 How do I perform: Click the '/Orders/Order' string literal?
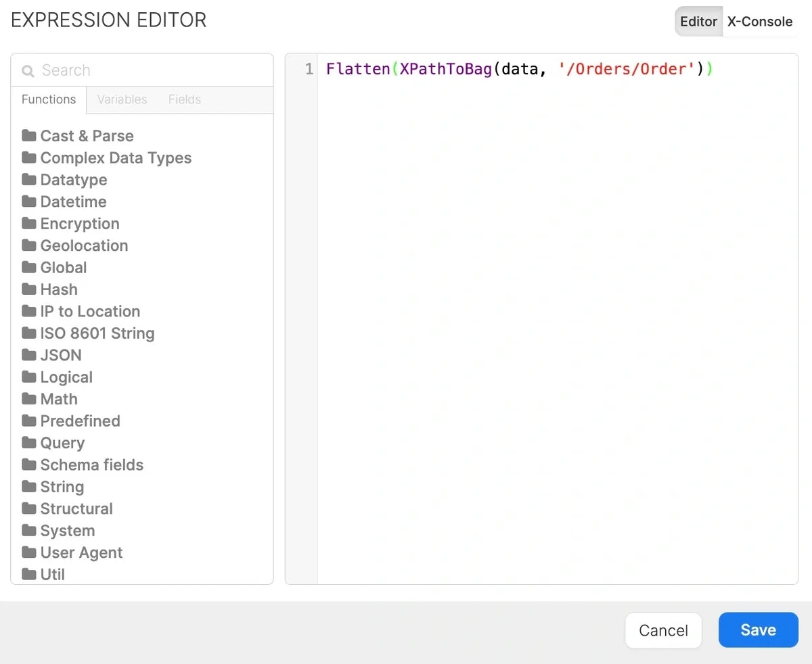click(x=627, y=69)
